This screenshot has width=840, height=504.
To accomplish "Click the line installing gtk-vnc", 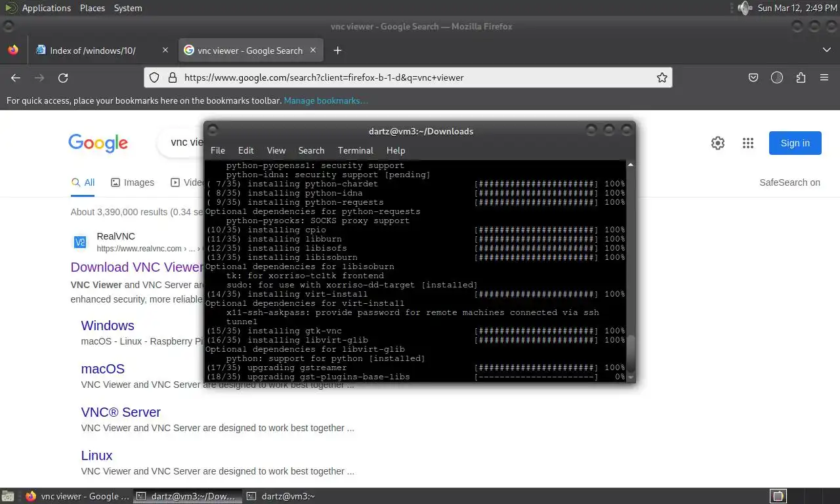I will 415,331.
